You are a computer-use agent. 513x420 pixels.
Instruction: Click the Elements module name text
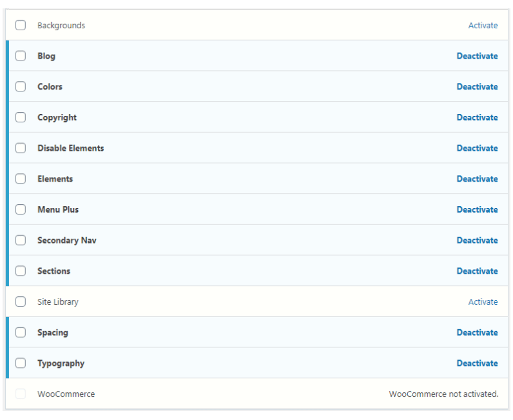tap(55, 179)
